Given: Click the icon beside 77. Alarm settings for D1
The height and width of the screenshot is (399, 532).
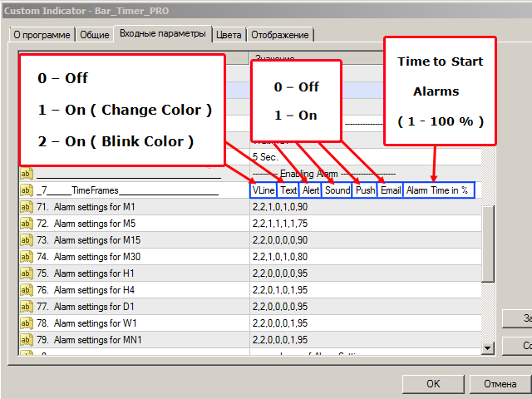Looking at the screenshot, I should [x=26, y=307].
